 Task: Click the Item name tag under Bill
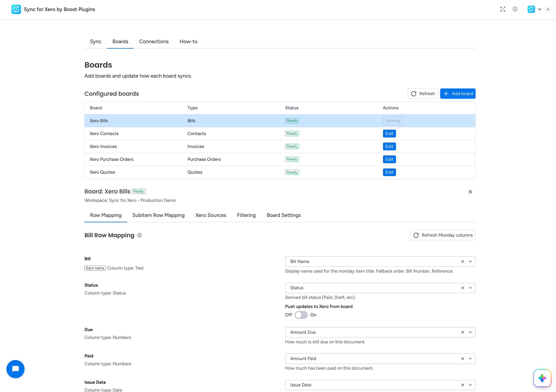(95, 268)
